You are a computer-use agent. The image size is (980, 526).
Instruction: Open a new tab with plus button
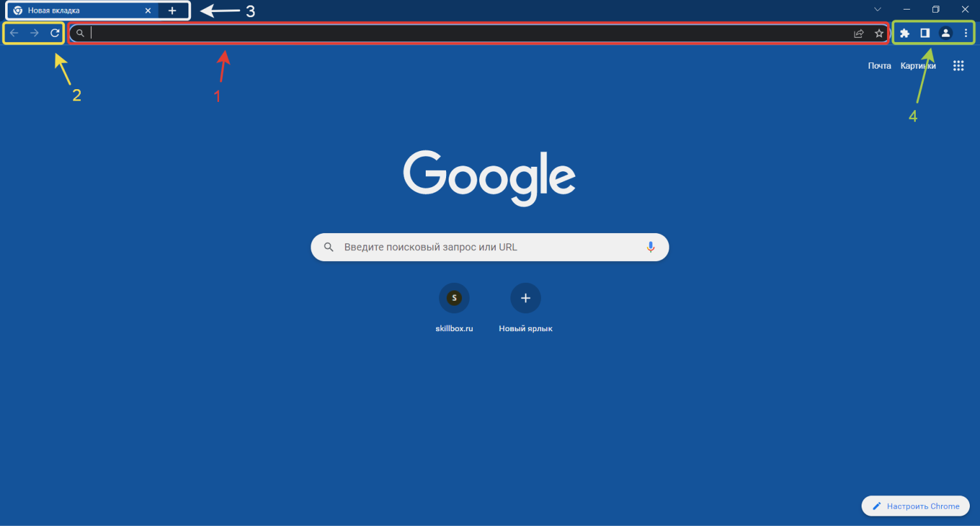point(172,11)
